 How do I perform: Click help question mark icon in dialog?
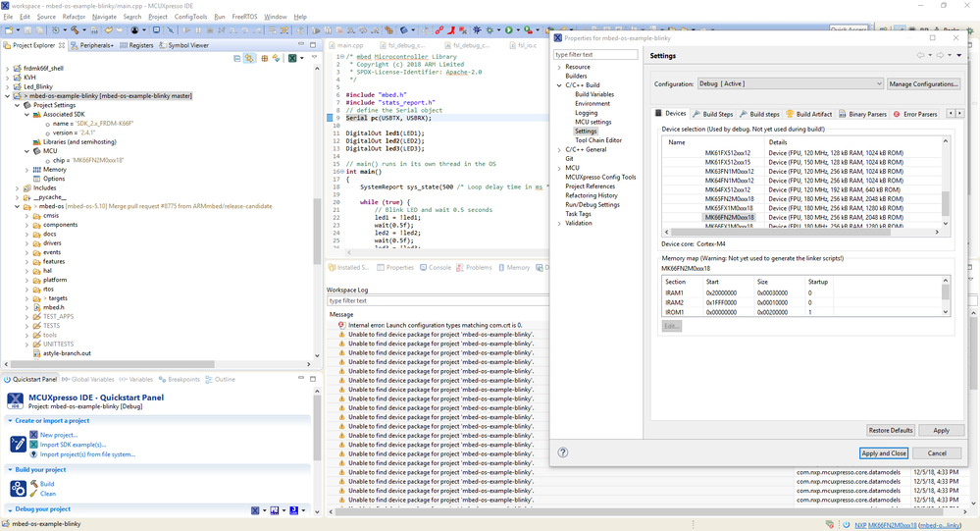563,452
